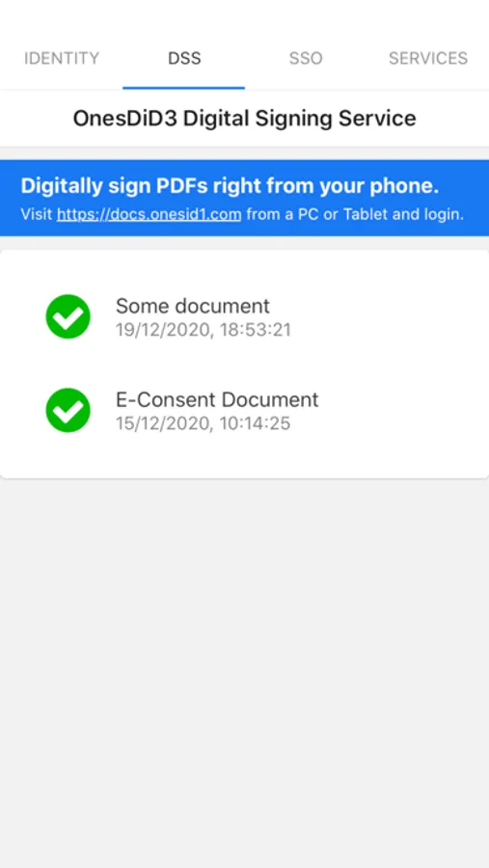Image resolution: width=489 pixels, height=868 pixels.
Task: Tap the 19/12/2020, 18:53:21 timestamp
Action: pos(204,330)
